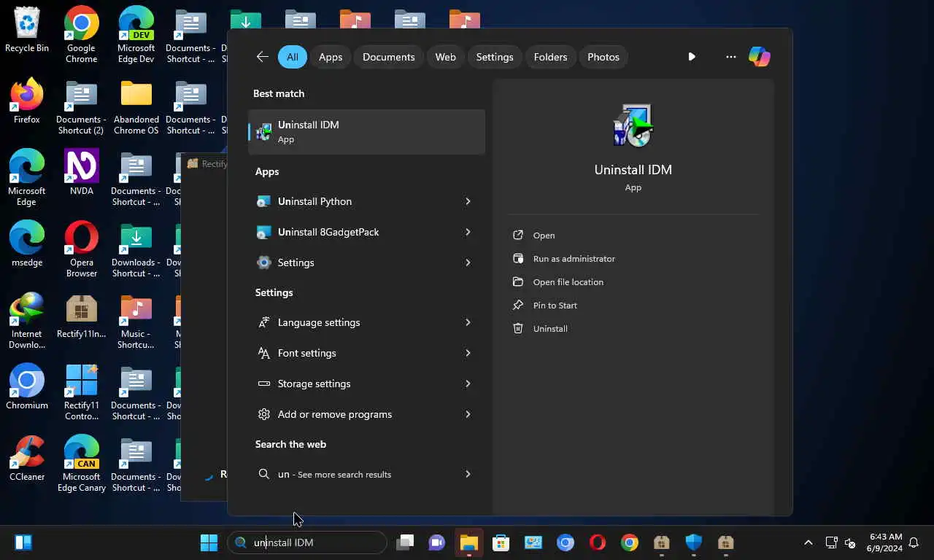
Task: Open Task View in taskbar
Action: tap(405, 542)
